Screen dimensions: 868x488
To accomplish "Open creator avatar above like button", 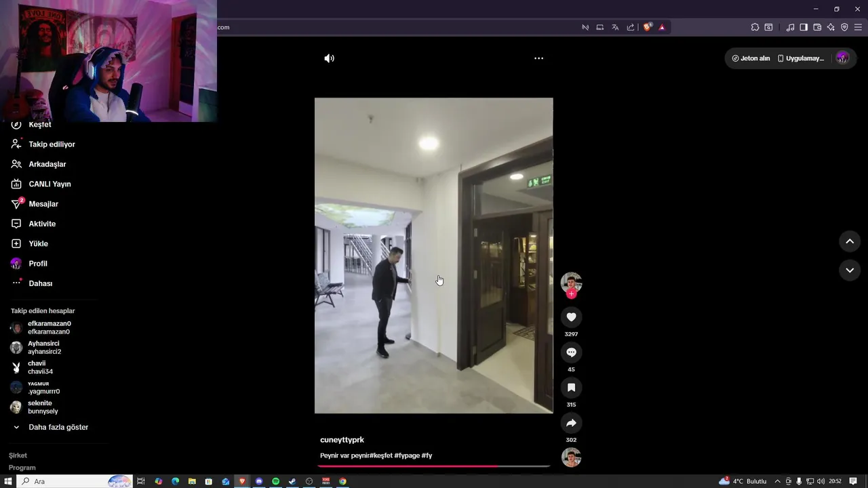I will click(x=571, y=283).
